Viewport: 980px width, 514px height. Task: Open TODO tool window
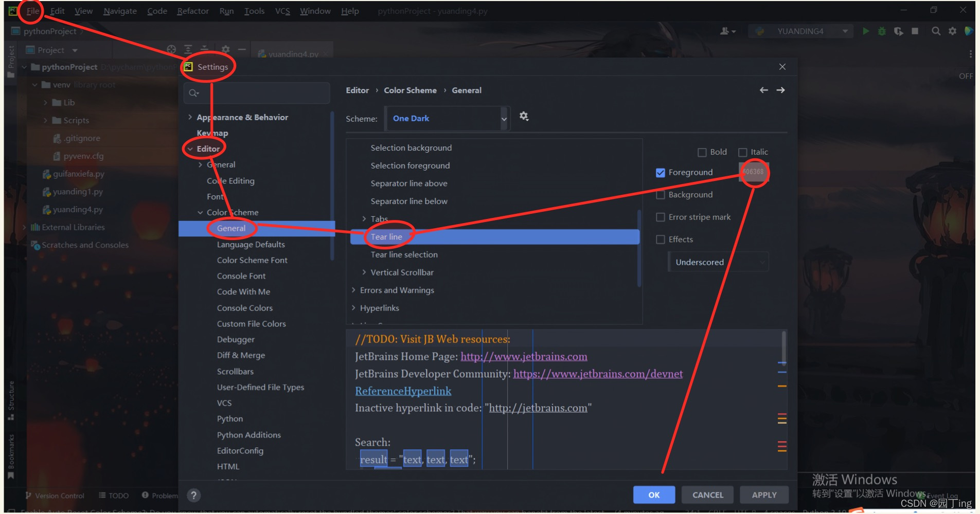pyautogui.click(x=114, y=495)
